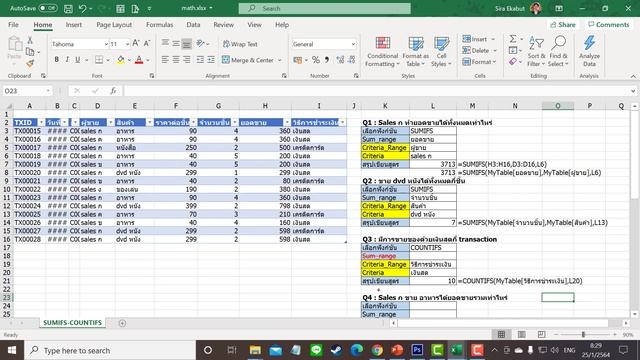Click the Chrome taskbar icon
Image resolution: width=640 pixels, height=360 pixels.
[x=377, y=350]
